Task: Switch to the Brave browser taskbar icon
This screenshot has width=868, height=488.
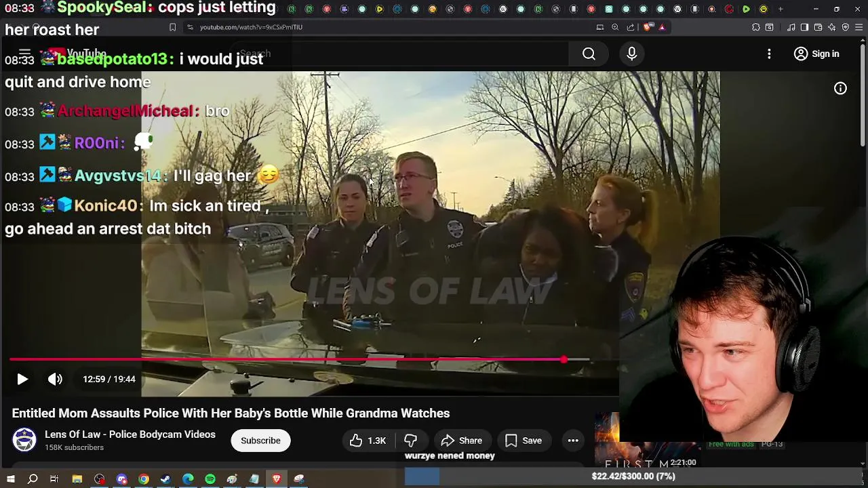Action: point(277,479)
